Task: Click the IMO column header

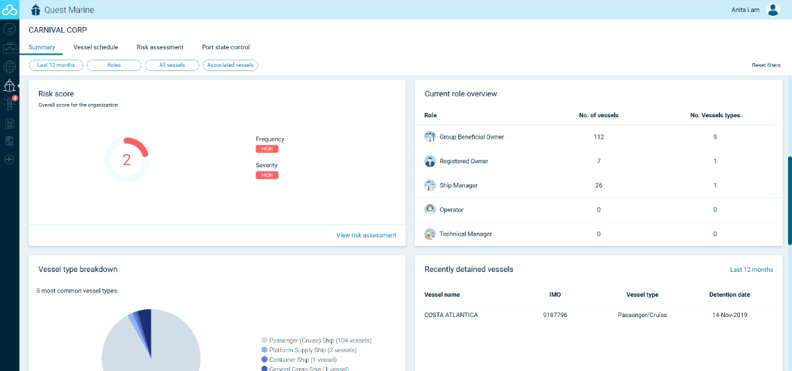Action: coord(555,295)
